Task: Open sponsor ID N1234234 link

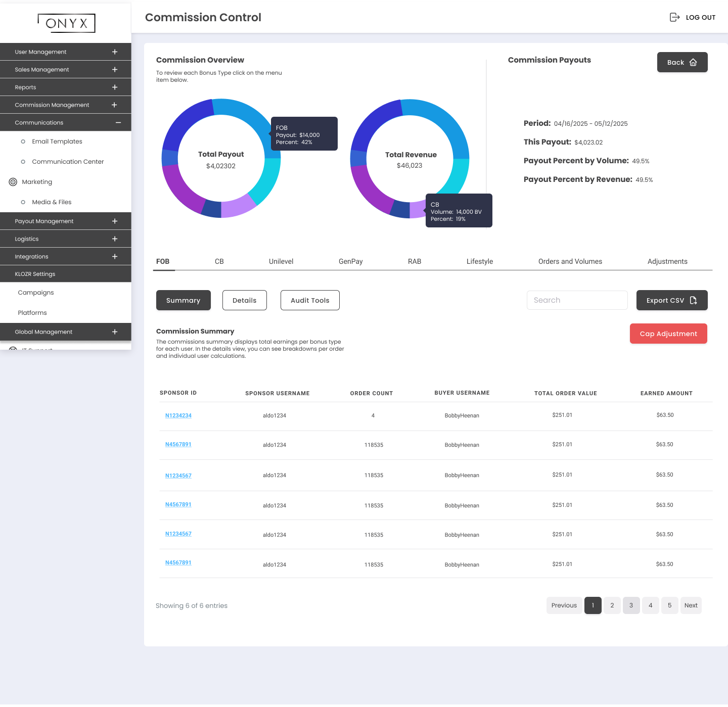Action: pyautogui.click(x=178, y=415)
